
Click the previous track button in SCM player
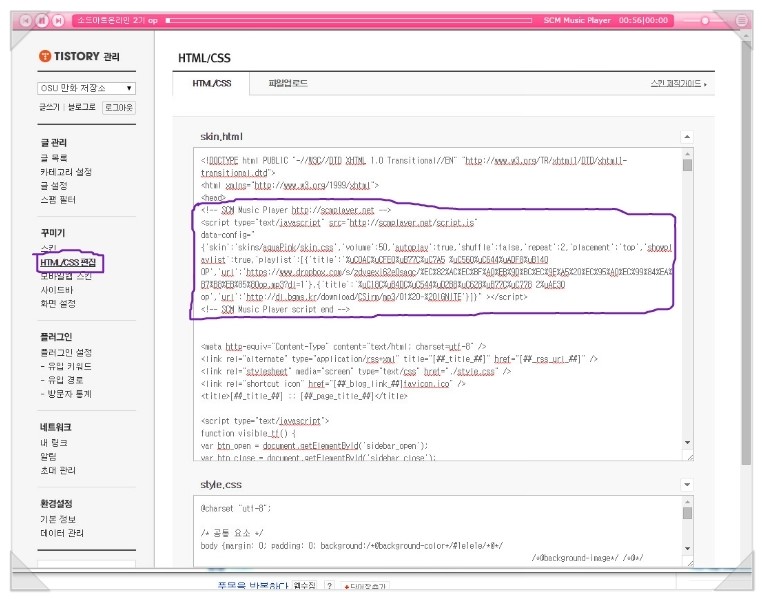25,20
